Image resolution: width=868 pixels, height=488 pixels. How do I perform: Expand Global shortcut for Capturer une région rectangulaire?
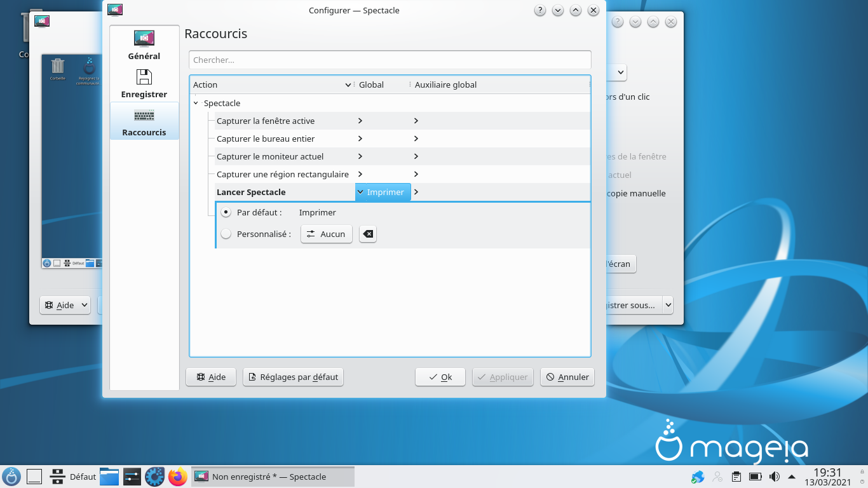pos(360,174)
